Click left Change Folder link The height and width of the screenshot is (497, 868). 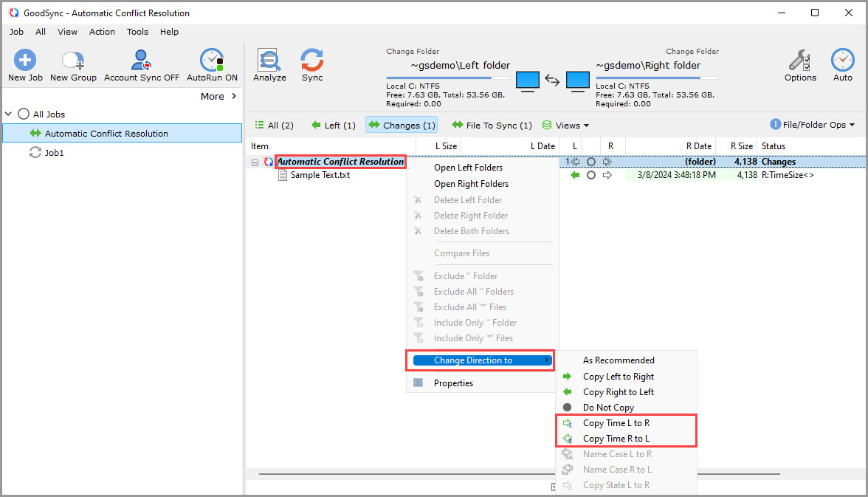[413, 51]
